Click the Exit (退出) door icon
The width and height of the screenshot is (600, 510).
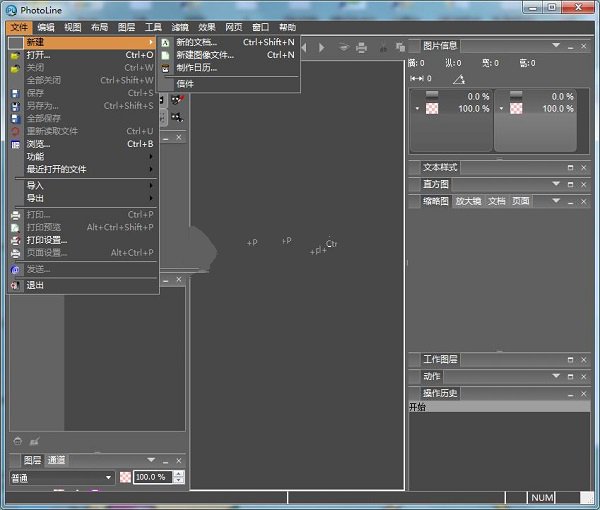pos(15,285)
